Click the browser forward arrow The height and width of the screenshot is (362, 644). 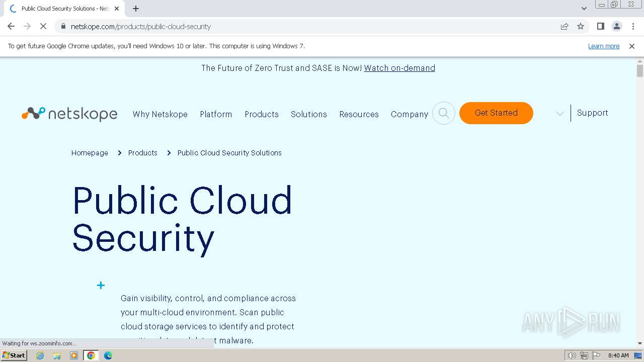[27, 26]
